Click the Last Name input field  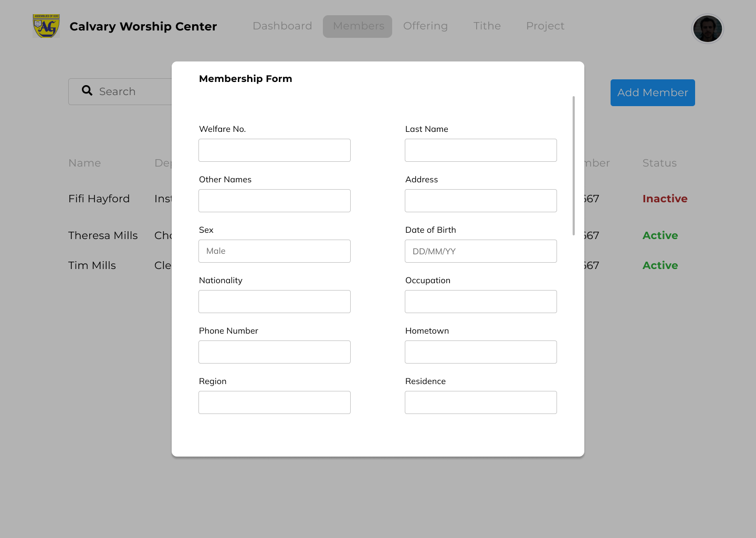tap(480, 150)
